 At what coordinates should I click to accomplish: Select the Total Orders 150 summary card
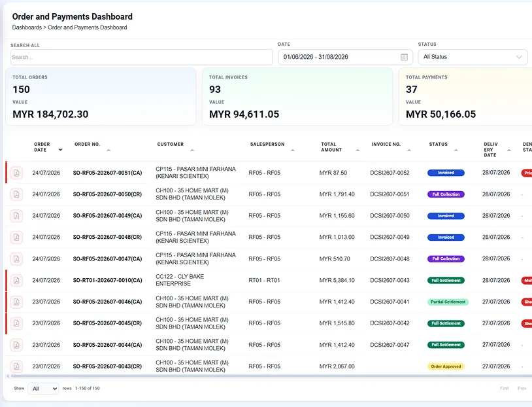tap(101, 96)
